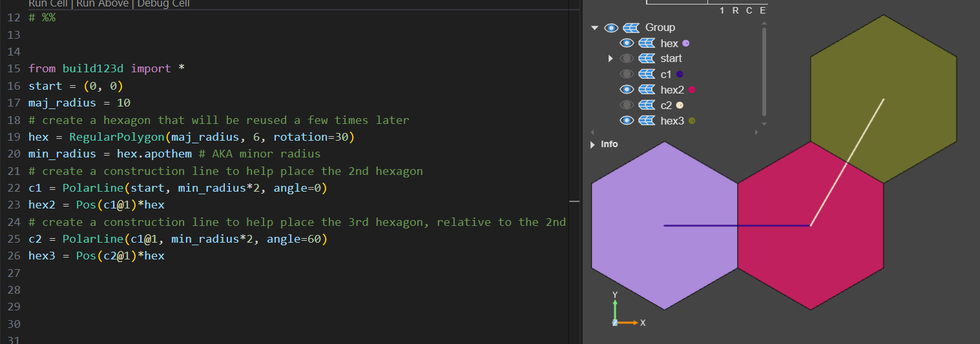
Task: Click the edges icon for Group
Action: pos(631,28)
